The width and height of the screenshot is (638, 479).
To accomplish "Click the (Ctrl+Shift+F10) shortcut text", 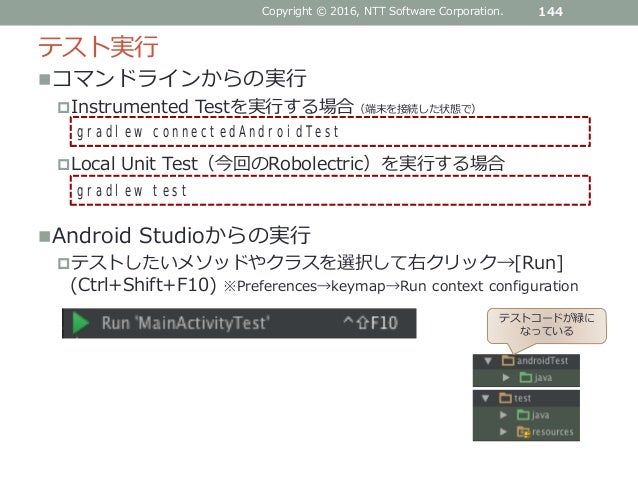I will tap(143, 285).
